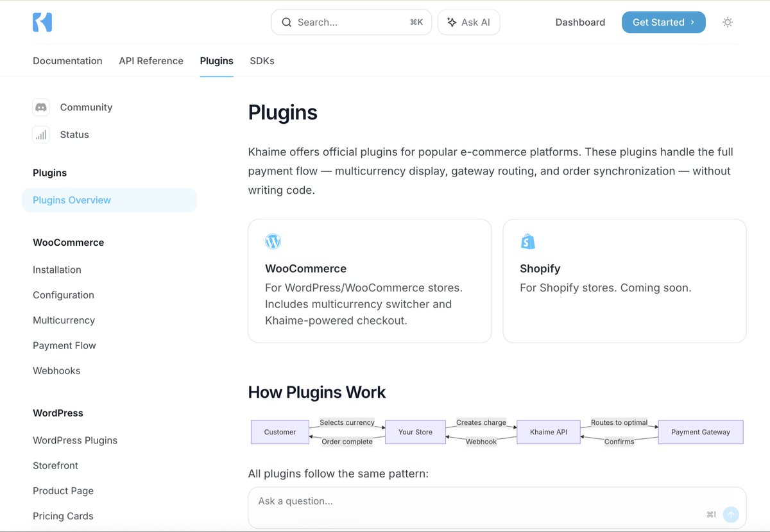Click the Khaime logo icon
This screenshot has width=770, height=532.
coord(42,22)
